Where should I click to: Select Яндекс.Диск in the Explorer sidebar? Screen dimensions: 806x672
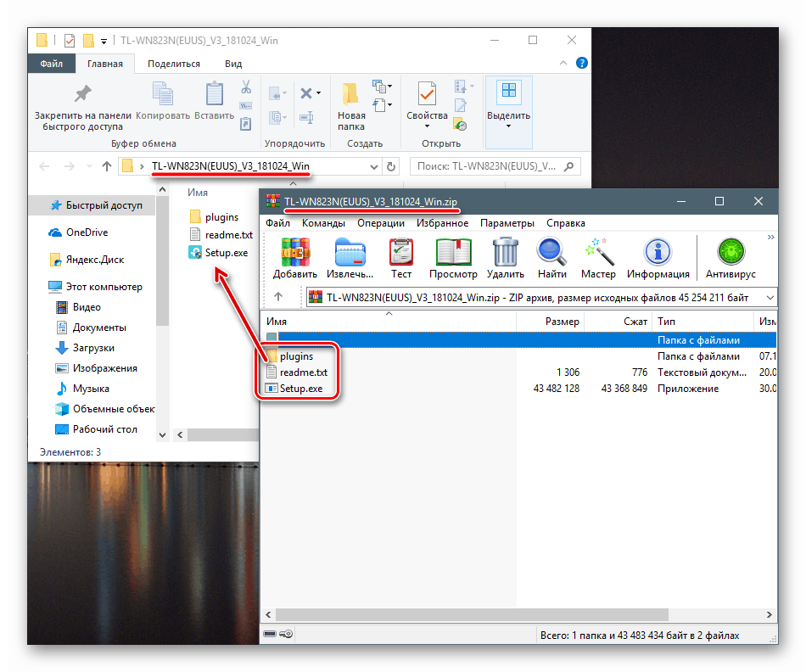(x=87, y=260)
